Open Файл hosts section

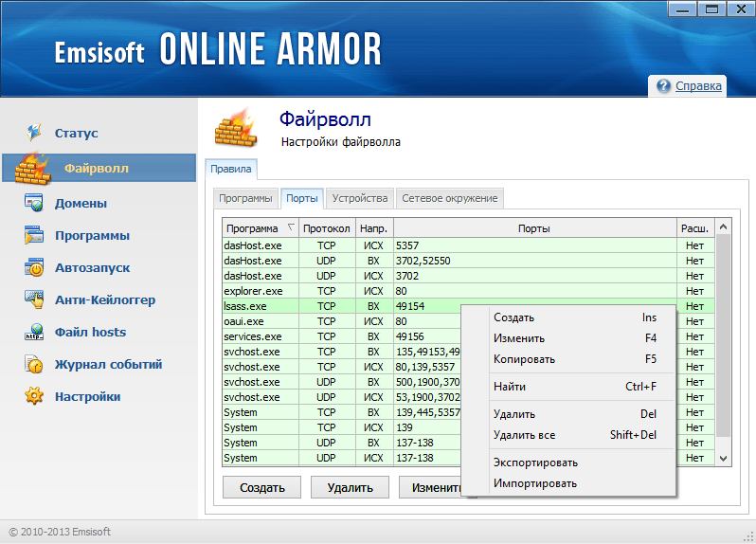(x=90, y=333)
